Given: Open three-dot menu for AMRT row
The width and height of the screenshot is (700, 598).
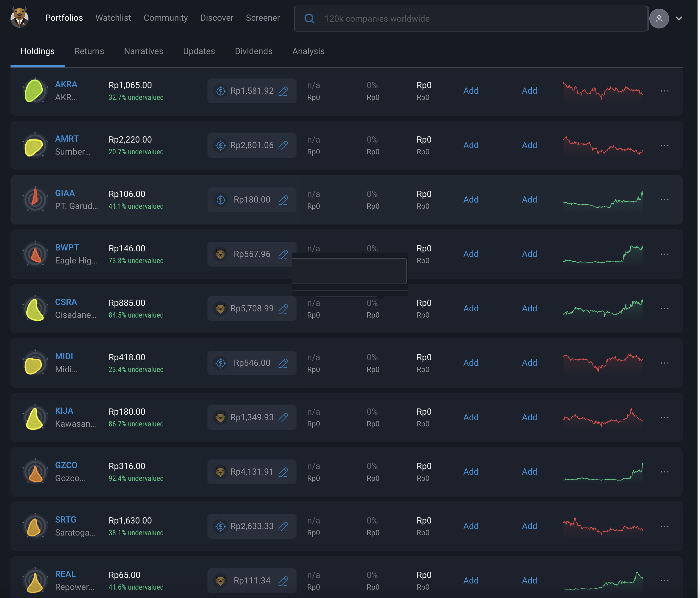Looking at the screenshot, I should [664, 145].
